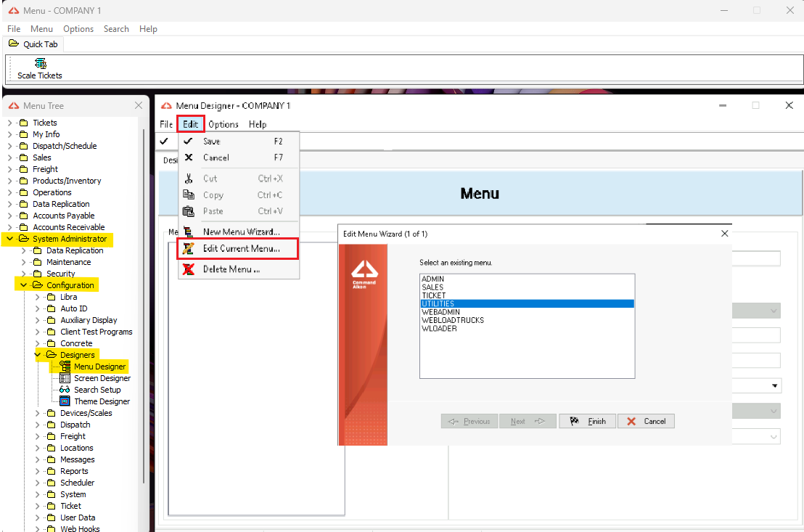Select Scheduler in Menu Tree

click(78, 483)
